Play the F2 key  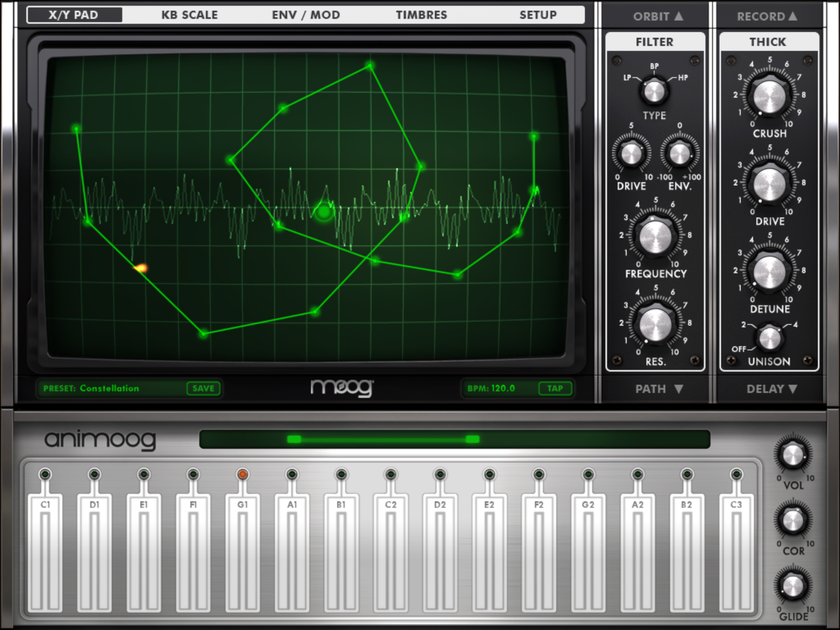pyautogui.click(x=539, y=553)
